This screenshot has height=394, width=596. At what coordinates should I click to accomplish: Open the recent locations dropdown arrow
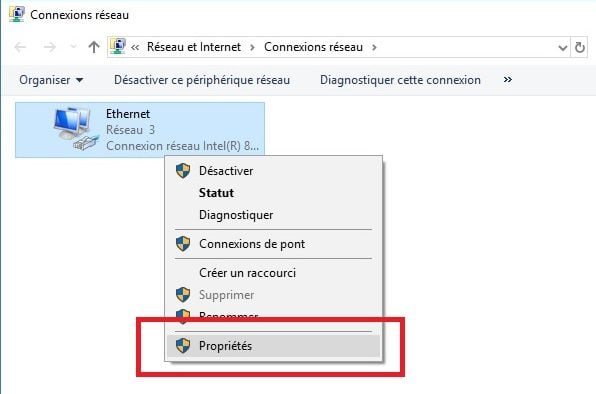[73, 47]
